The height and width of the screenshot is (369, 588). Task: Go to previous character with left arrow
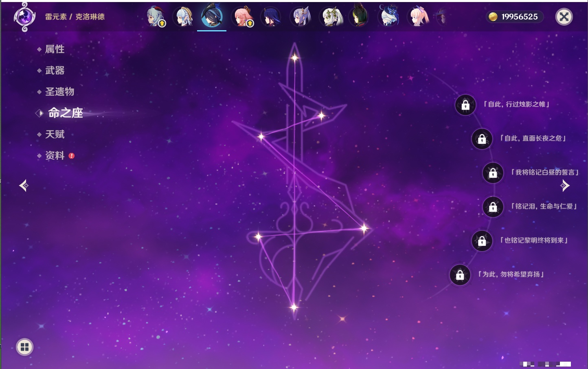pos(24,186)
